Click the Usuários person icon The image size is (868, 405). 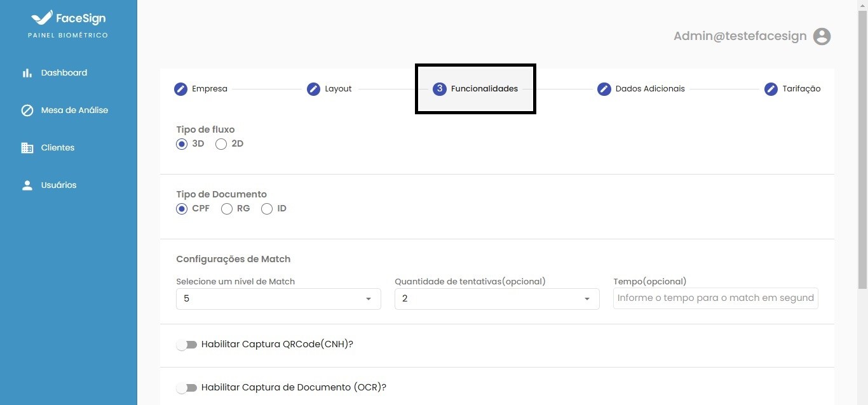[27, 185]
